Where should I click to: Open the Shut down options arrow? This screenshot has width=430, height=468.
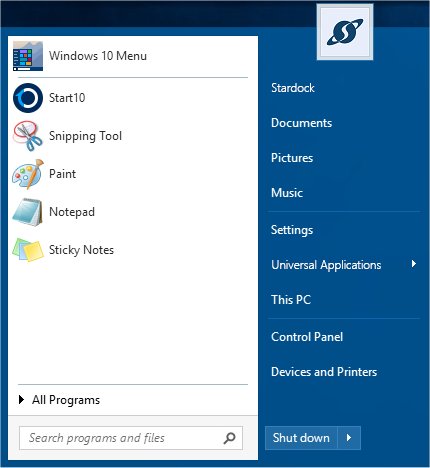click(349, 438)
